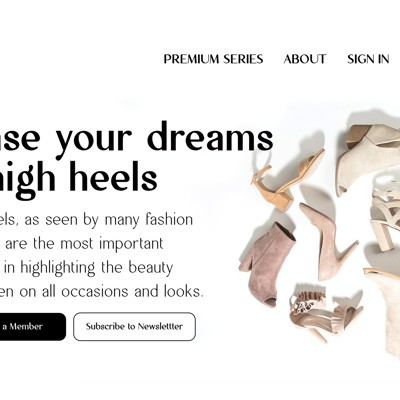
Task: Select the cream strappy platform sandal
Action: click(387, 217)
